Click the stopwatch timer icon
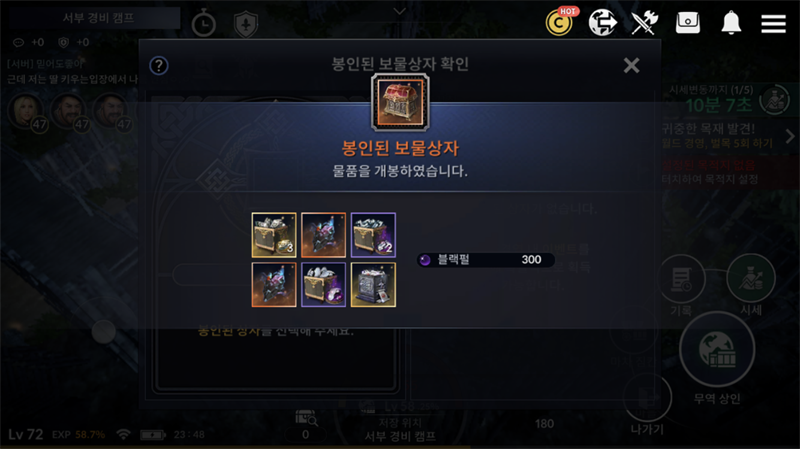Screen dimensions: 800x449 point(203,23)
